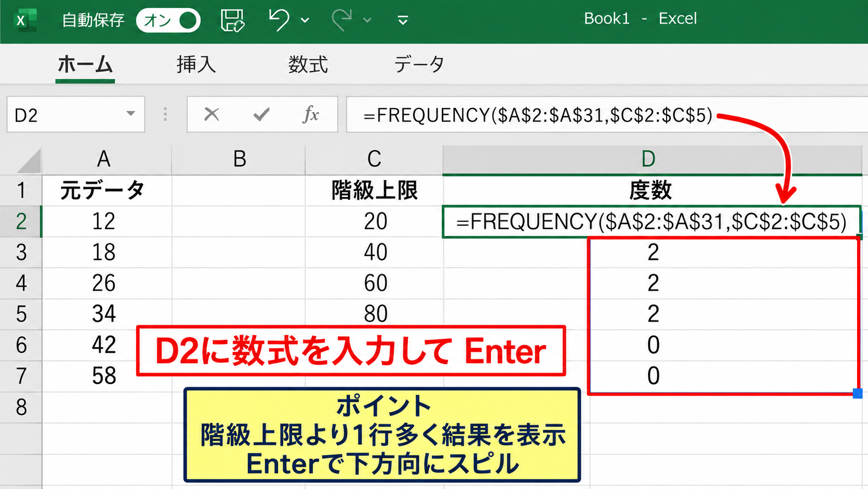Select row 1 header

click(21, 191)
